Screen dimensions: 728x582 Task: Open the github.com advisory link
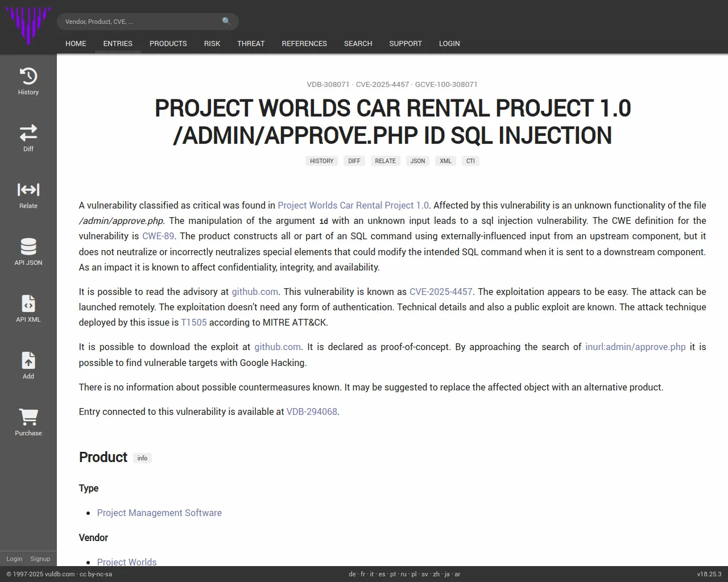(255, 292)
